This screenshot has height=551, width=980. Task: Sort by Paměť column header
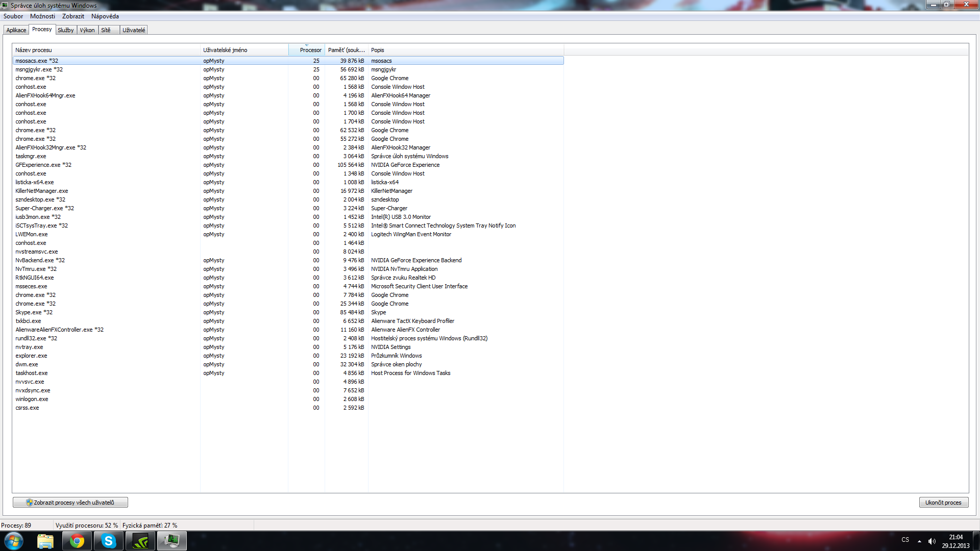346,50
